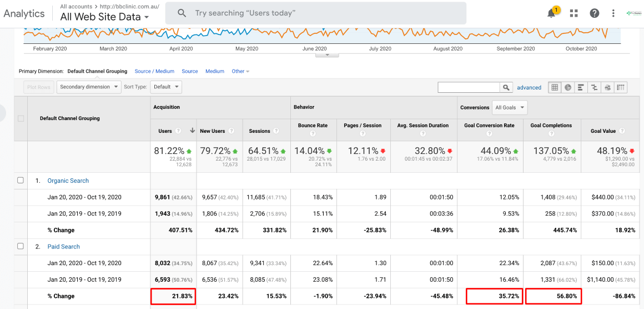This screenshot has width=644, height=309.
Task: Switch to the Pivot table view
Action: click(x=621, y=87)
